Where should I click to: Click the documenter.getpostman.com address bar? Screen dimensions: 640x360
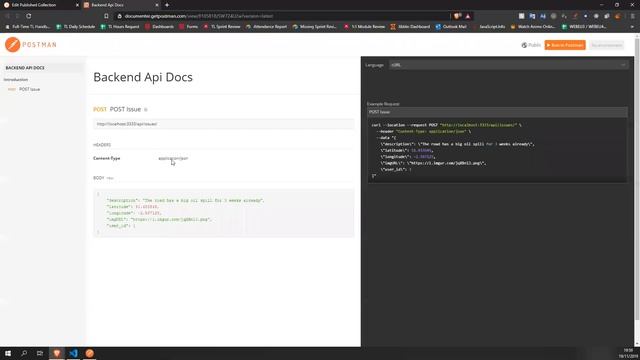[282, 16]
